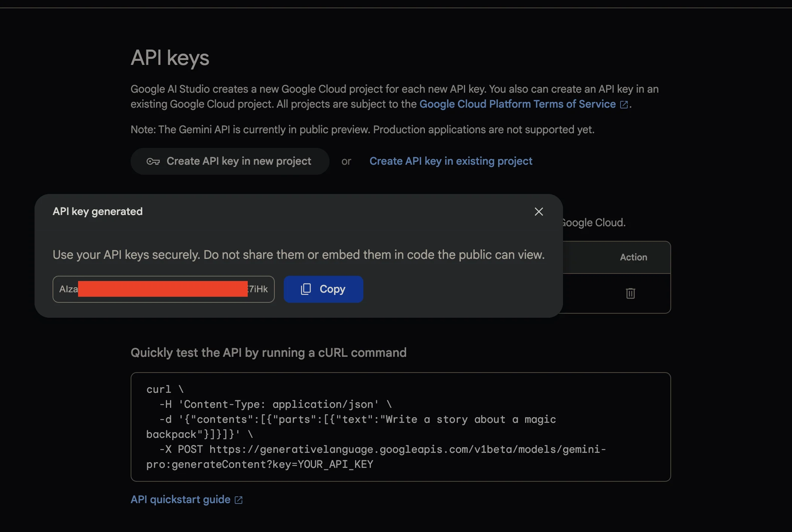
Task: Click the Gemini API public preview note
Action: [362, 130]
